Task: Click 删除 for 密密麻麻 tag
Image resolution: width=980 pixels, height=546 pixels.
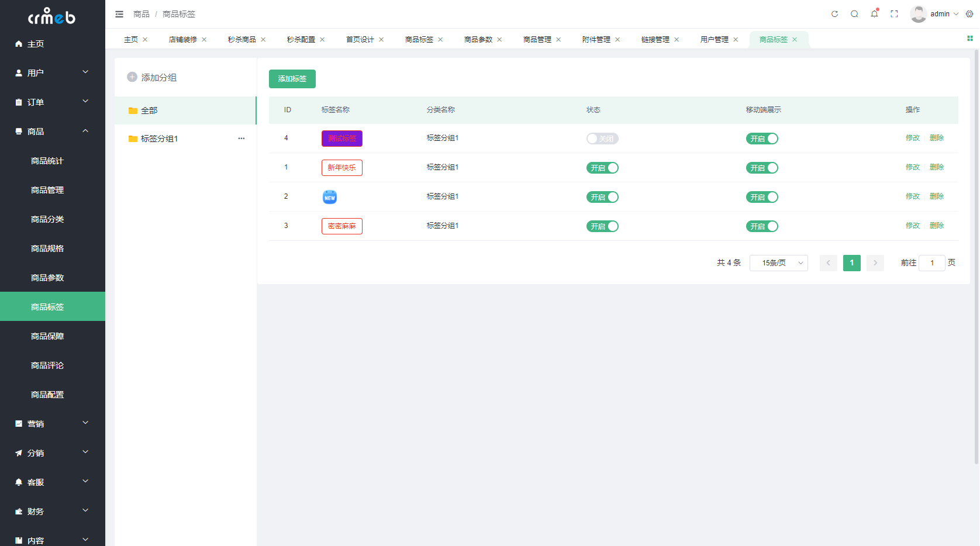Action: click(937, 226)
